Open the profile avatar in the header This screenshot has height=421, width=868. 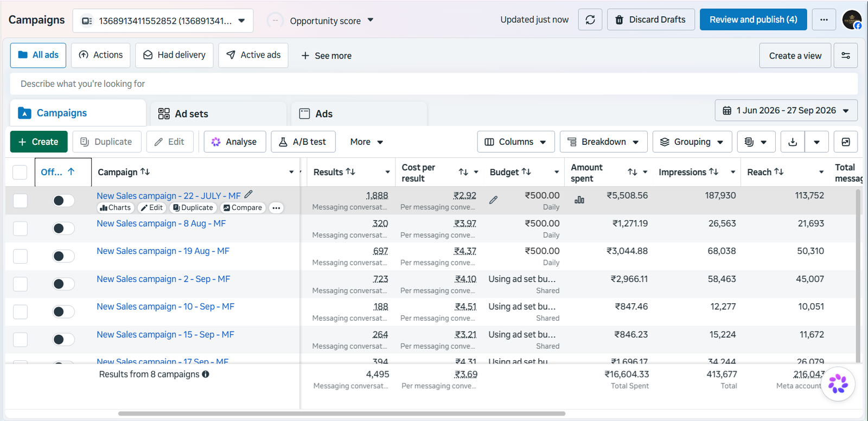click(852, 20)
